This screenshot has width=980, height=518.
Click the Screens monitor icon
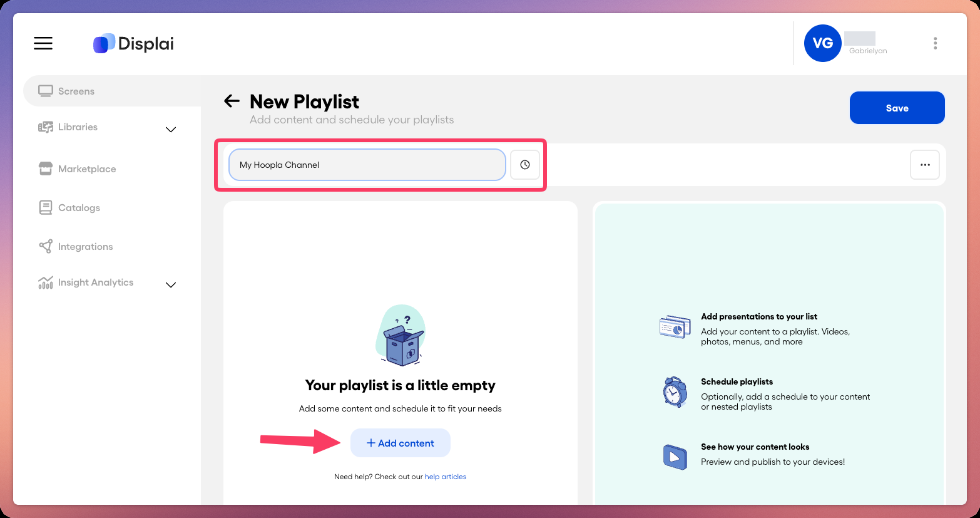coord(46,91)
